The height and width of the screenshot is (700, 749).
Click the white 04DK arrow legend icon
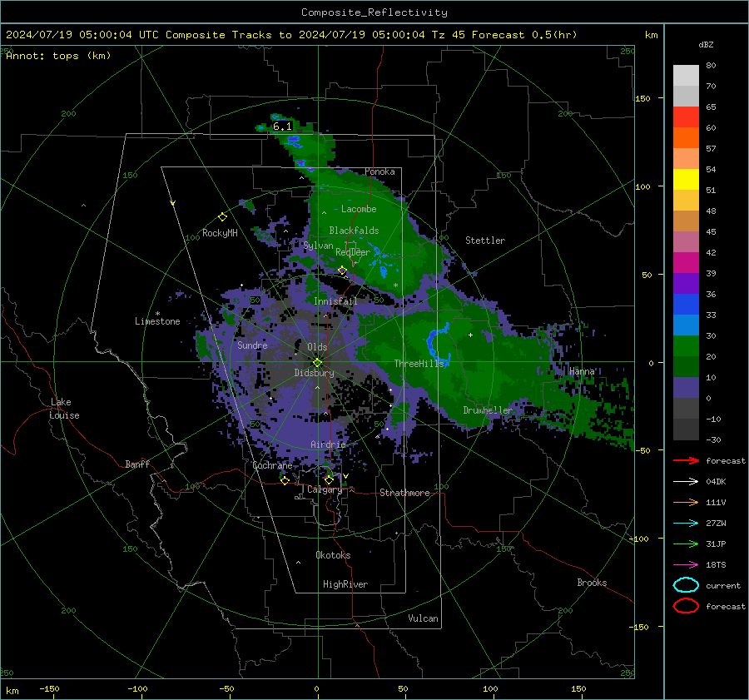click(686, 481)
